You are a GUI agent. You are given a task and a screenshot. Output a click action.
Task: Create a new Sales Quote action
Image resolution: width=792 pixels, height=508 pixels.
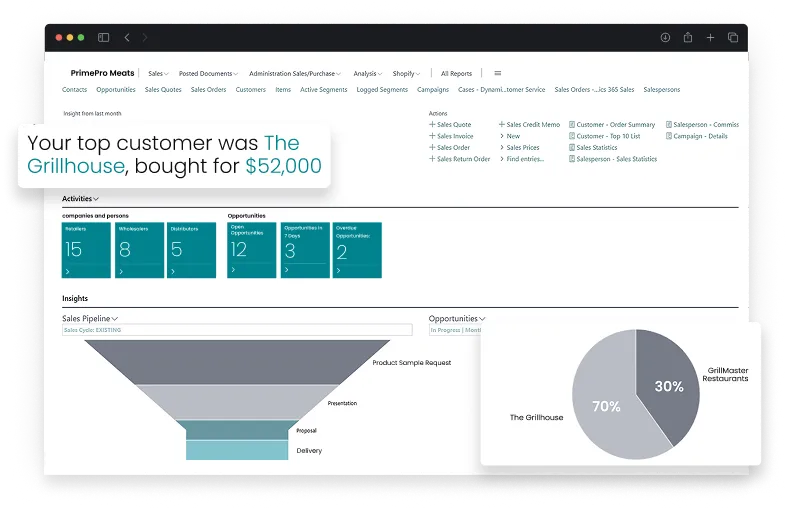pyautogui.click(x=450, y=124)
